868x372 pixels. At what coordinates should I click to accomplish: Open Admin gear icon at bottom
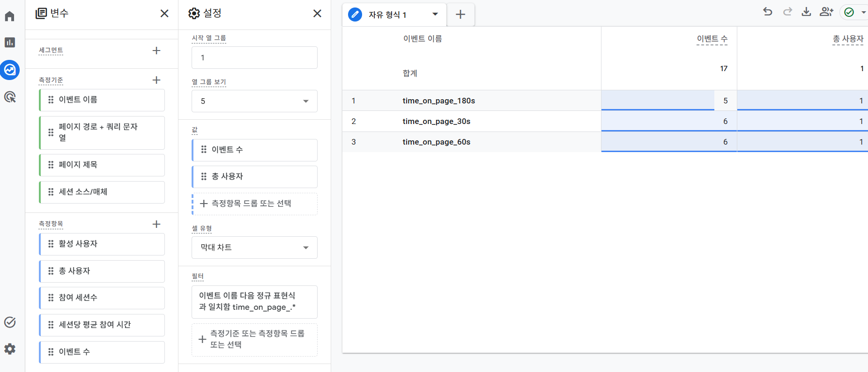pyautogui.click(x=10, y=349)
